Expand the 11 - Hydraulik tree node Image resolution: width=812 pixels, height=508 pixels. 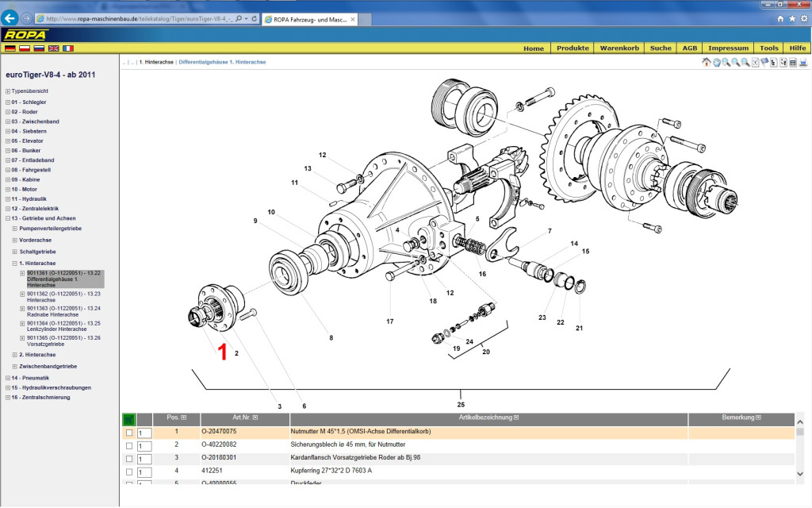[8, 199]
